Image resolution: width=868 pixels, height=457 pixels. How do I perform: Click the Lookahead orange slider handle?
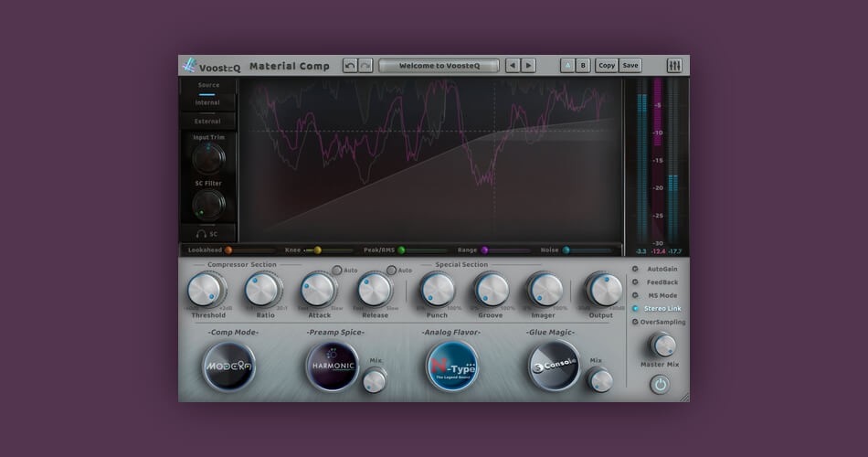point(228,250)
